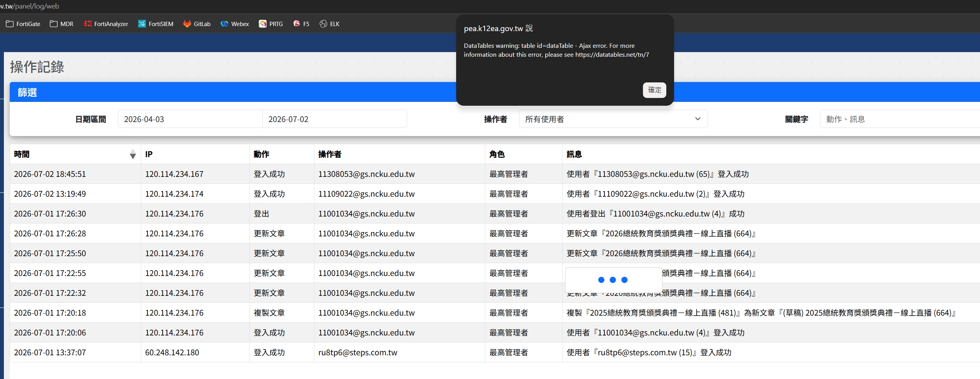980x379 pixels.
Task: Click message 使用者『ru8tp6@steps.com.tw (15)』登入成功
Action: click(649, 353)
